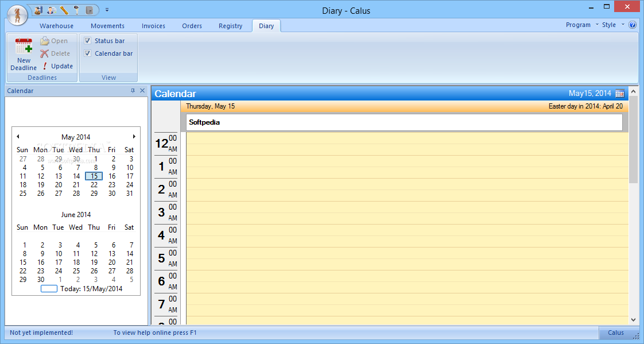Select the 12:00 AM time slot label
644x344 pixels.
(166, 144)
